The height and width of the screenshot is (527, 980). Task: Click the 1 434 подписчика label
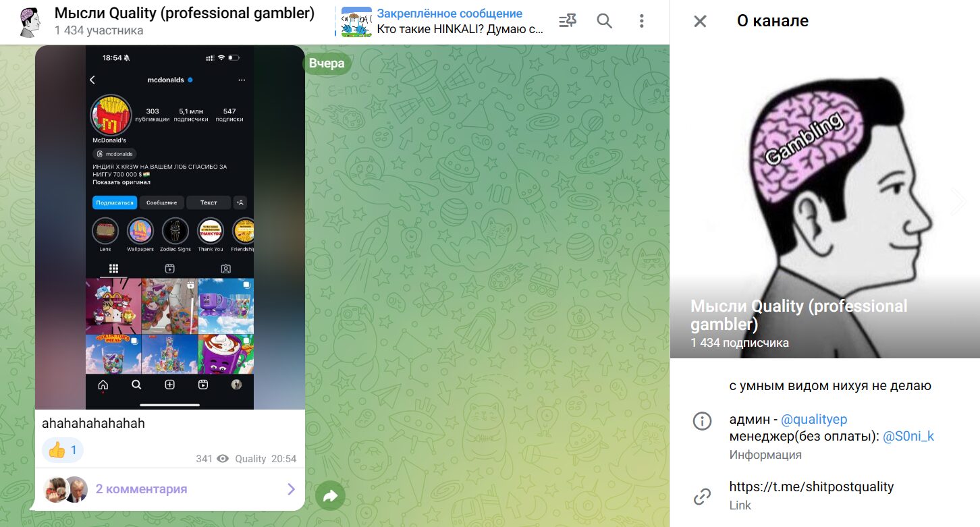click(x=740, y=343)
